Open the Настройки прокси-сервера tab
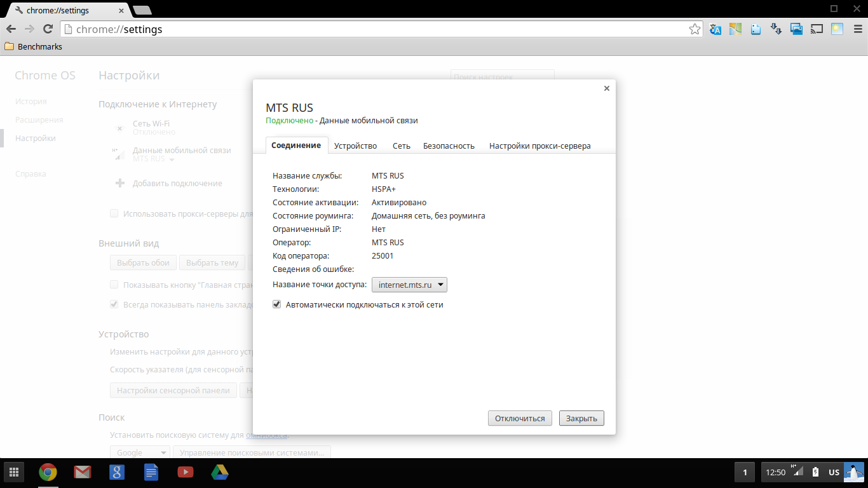 point(540,146)
